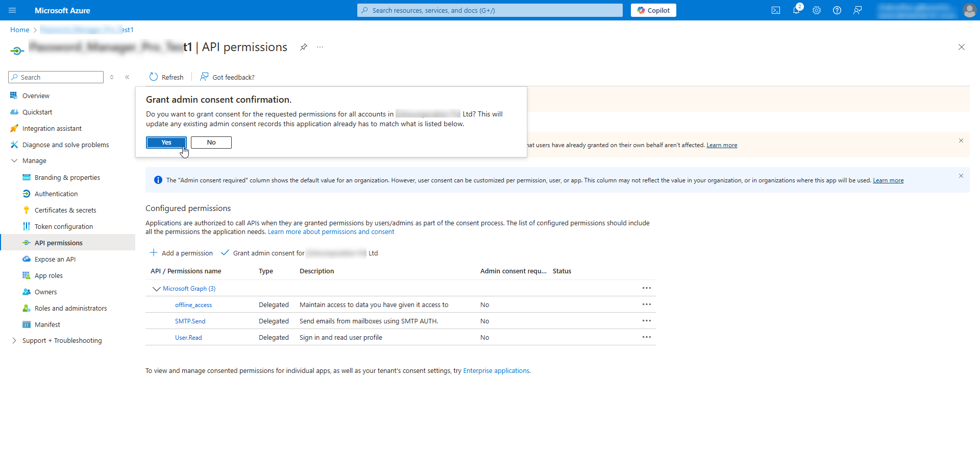Follow the Enterprise applications link
The image size is (980, 469).
click(496, 371)
